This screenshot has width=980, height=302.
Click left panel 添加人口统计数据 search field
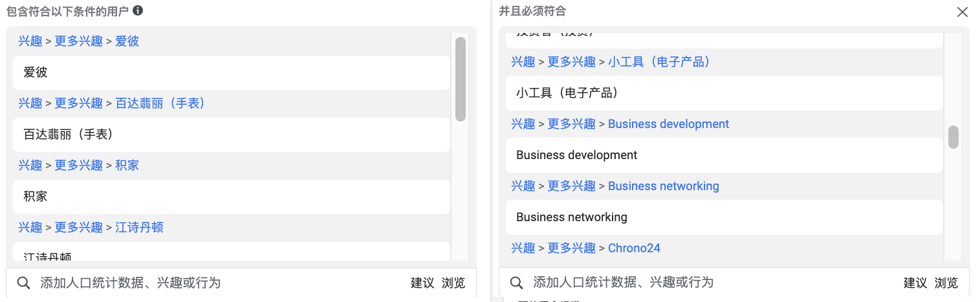[220, 283]
